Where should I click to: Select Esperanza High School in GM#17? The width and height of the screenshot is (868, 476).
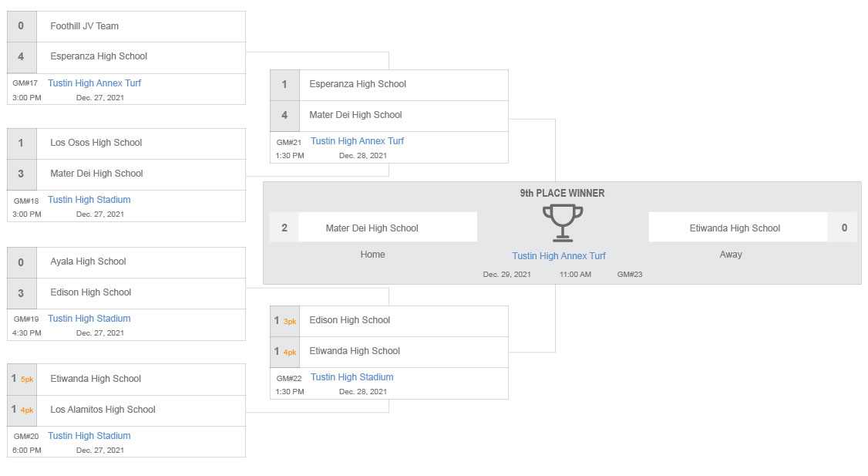126,57
